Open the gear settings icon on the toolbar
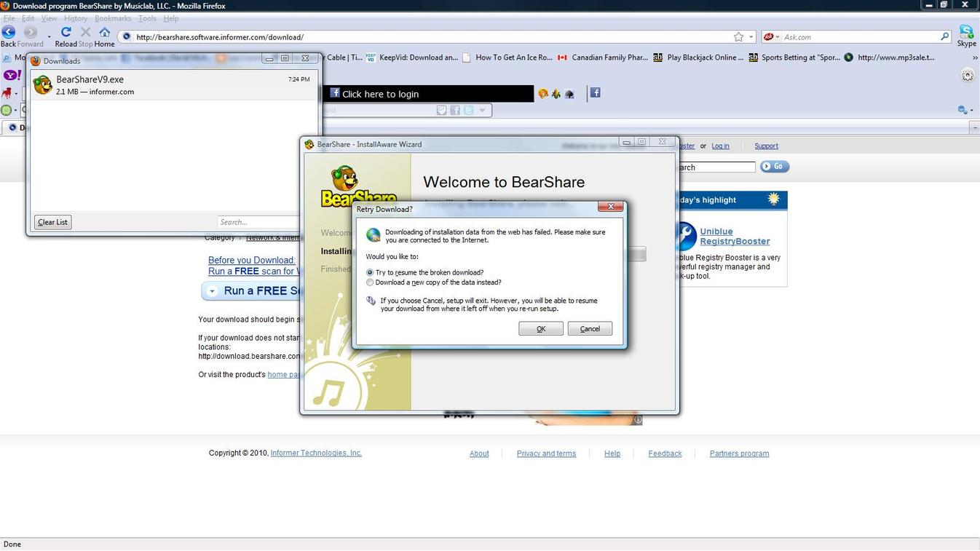Viewport: 980px width, 551px height. 968,75
